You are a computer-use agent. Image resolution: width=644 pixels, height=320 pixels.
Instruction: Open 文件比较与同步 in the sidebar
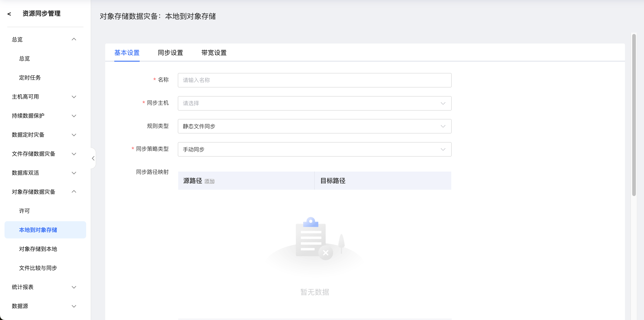click(38, 268)
